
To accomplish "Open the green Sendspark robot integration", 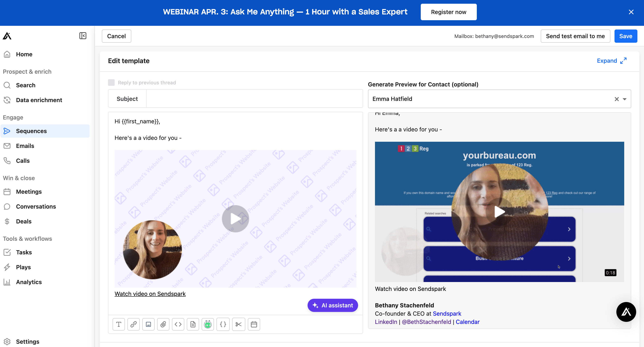I will [208, 324].
